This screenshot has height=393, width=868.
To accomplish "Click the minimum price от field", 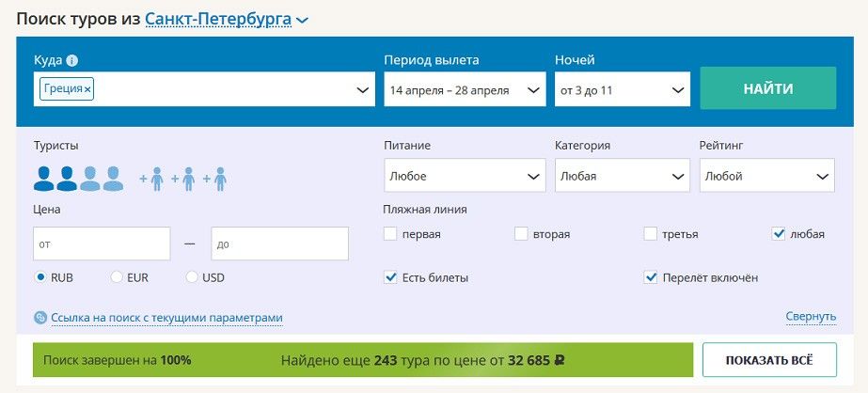I will coord(102,244).
